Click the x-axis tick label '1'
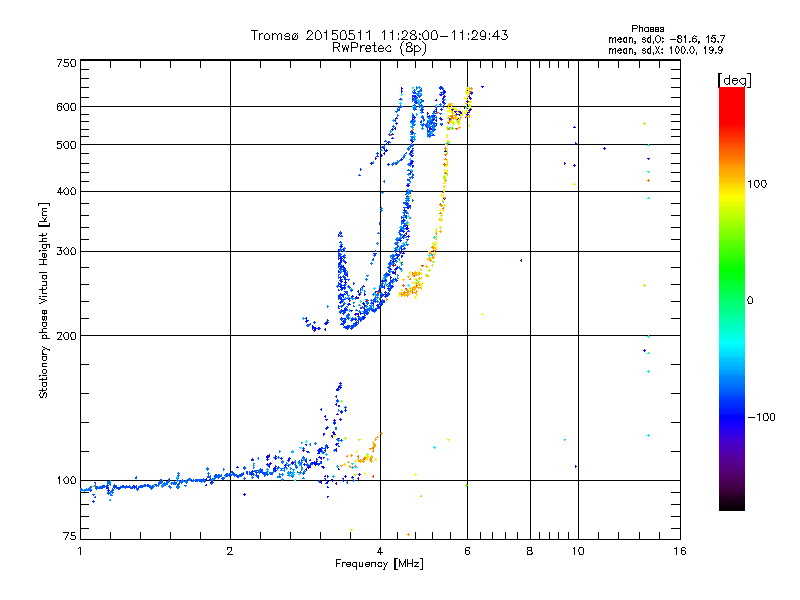The height and width of the screenshot is (600, 800). click(80, 551)
